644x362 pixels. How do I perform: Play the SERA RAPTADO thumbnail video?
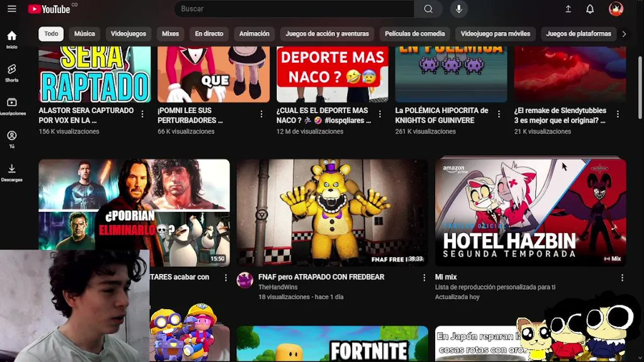[x=95, y=74]
